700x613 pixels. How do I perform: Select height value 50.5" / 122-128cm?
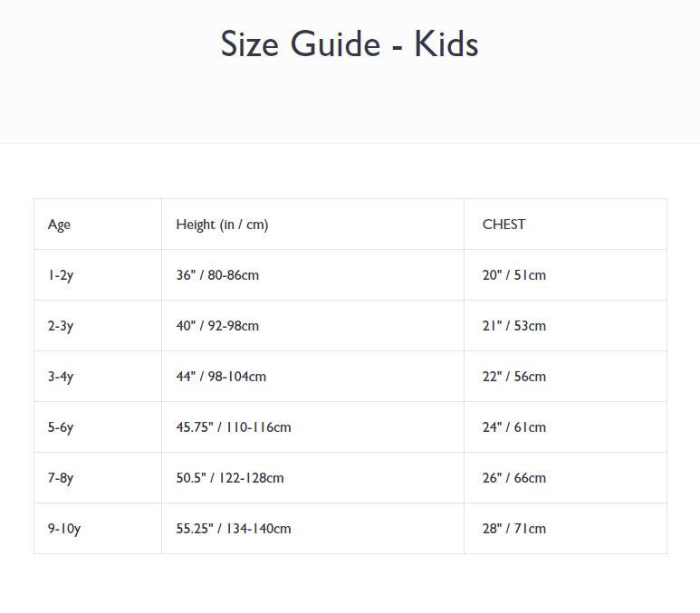coord(230,478)
